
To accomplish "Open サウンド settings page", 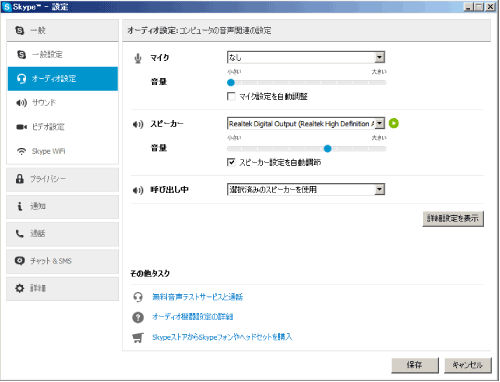I will [62, 103].
